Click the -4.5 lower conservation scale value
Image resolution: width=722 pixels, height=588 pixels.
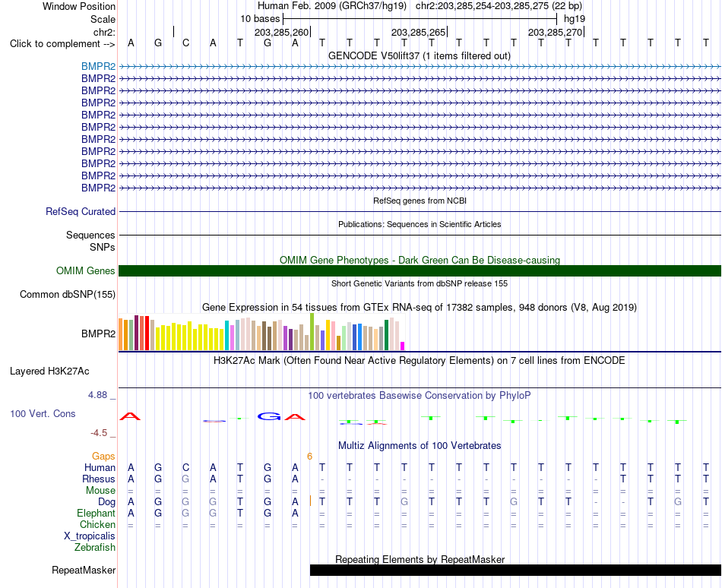pyautogui.click(x=99, y=433)
